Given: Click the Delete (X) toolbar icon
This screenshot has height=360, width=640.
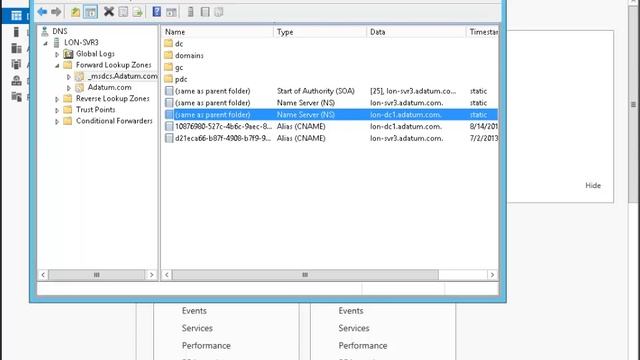Looking at the screenshot, I should [109, 12].
